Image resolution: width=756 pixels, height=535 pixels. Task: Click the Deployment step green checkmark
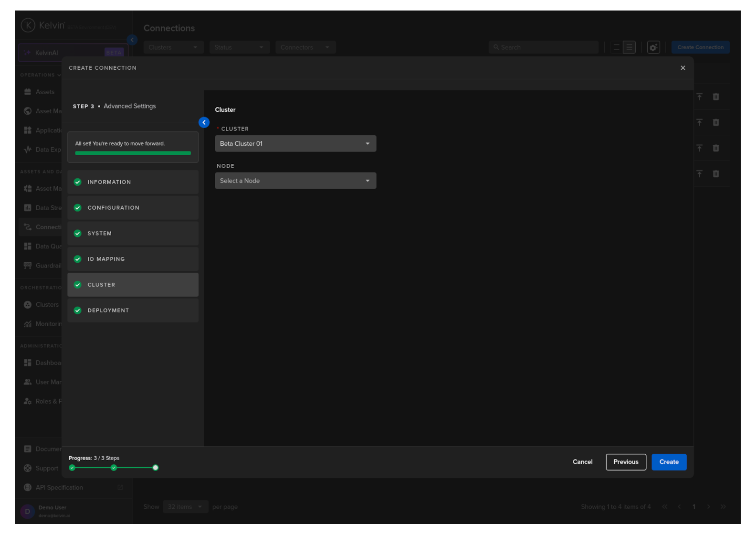click(78, 310)
